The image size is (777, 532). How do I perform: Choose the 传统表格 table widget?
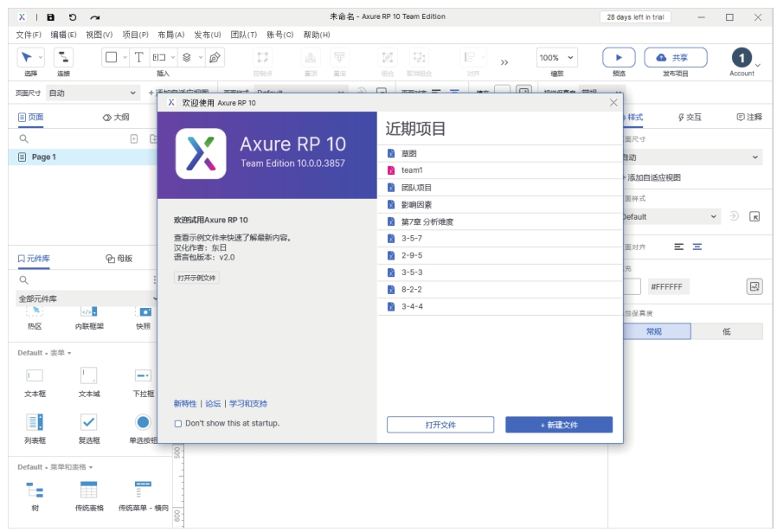click(x=89, y=493)
